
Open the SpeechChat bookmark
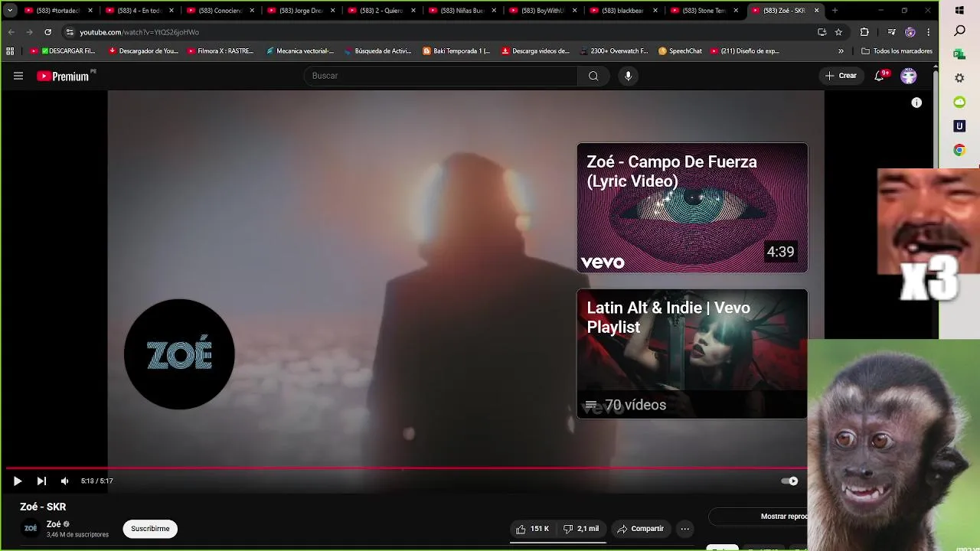[680, 51]
